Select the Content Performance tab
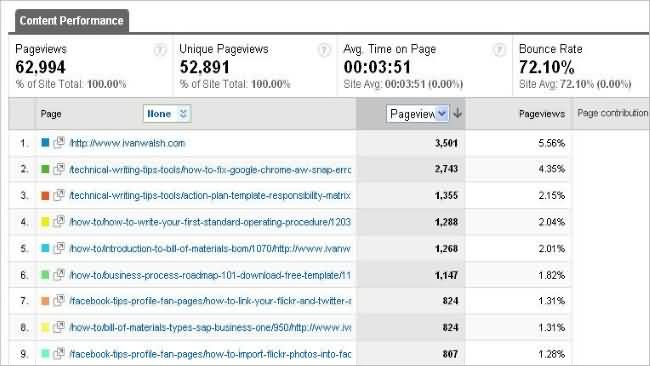Screen dimensions: 650x366 [72, 21]
